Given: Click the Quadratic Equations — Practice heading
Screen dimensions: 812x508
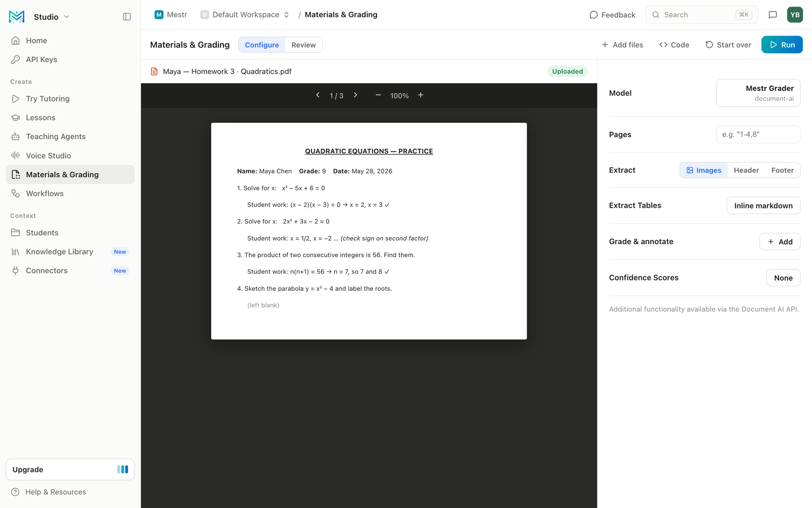Looking at the screenshot, I should coord(369,151).
